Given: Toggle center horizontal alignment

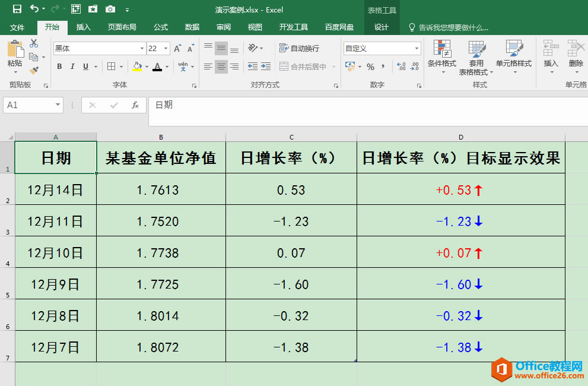Looking at the screenshot, I should [x=221, y=67].
